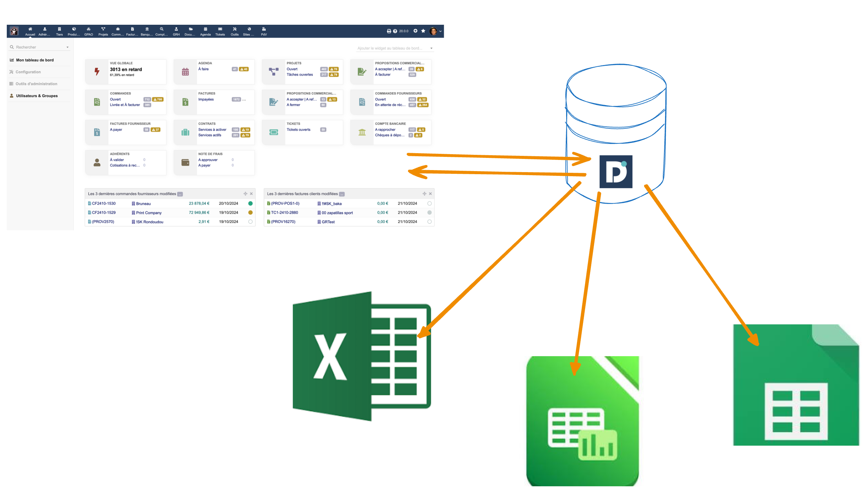Expand the Rechercher search dropdown arrow

tap(67, 47)
